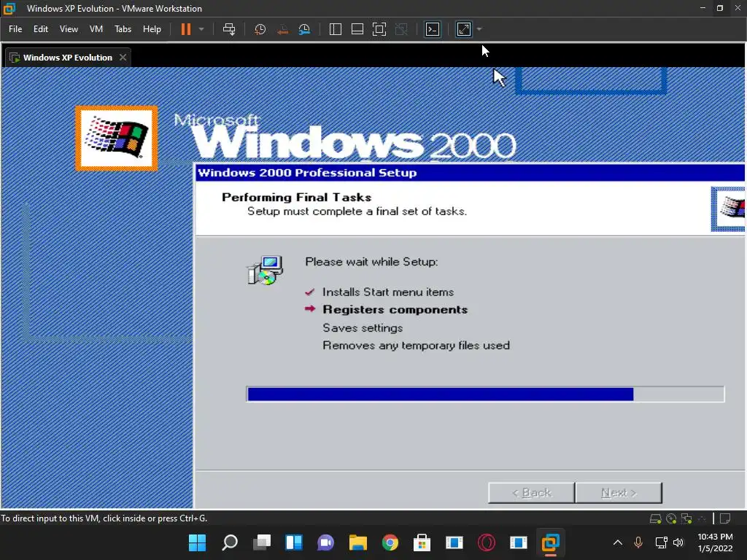Take a snapshot of the VM

(x=260, y=29)
